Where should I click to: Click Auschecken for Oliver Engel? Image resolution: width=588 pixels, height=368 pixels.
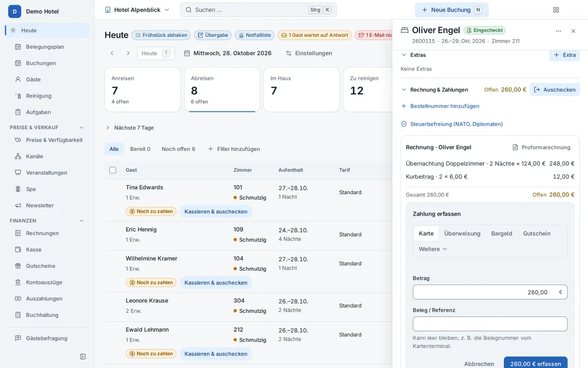pyautogui.click(x=554, y=90)
